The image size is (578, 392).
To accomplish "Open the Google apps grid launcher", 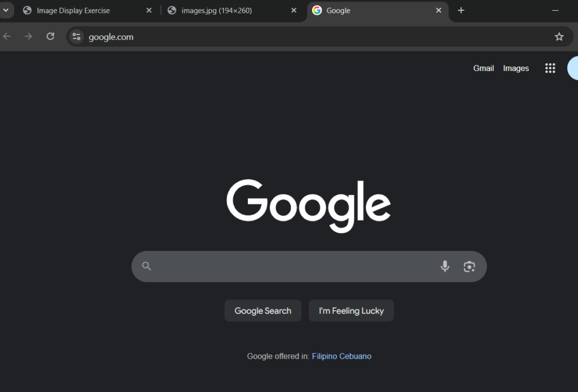I will (x=550, y=68).
